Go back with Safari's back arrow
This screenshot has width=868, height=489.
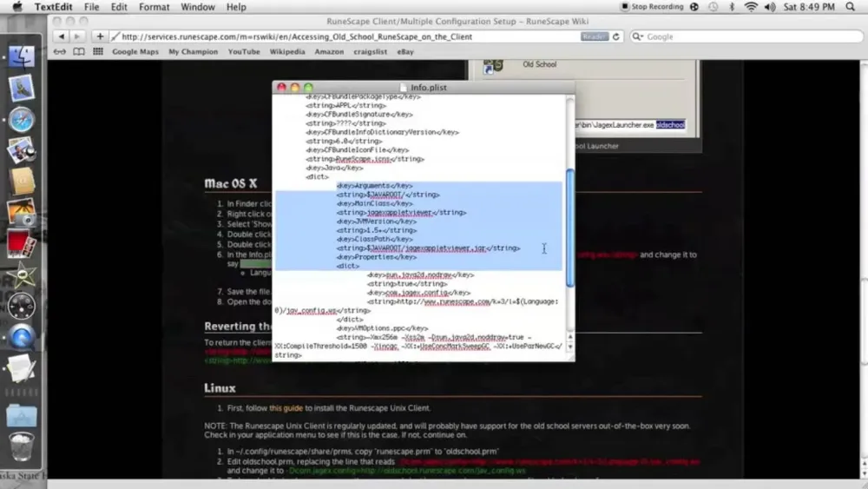[x=62, y=36]
